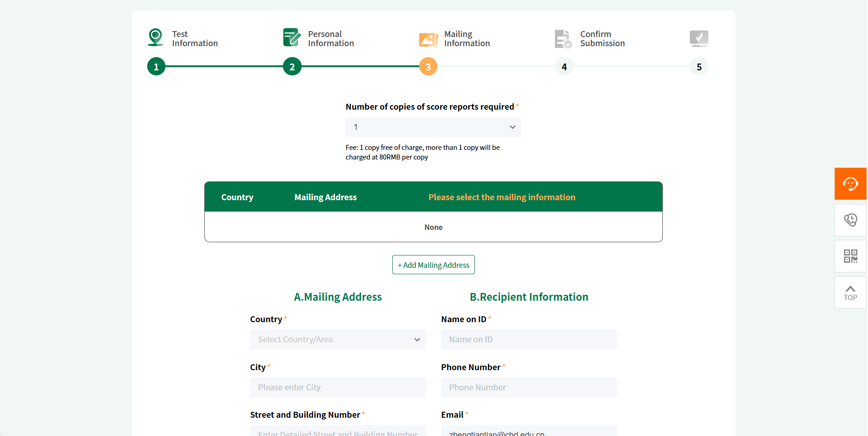This screenshot has width=868, height=436.
Task: Go to step 1 circle in progress bar
Action: coord(156,67)
